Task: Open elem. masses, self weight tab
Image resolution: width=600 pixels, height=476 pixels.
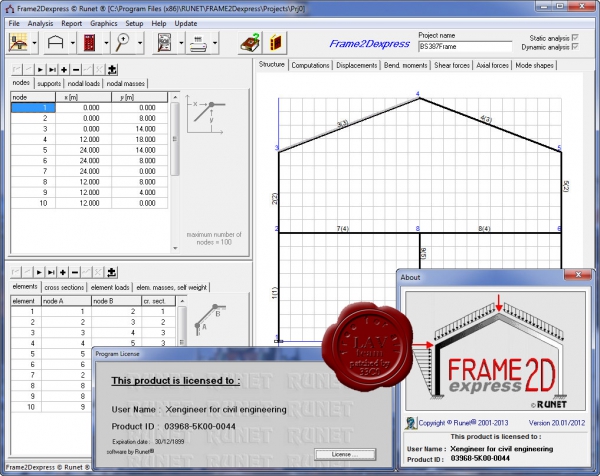Action: tap(171, 287)
